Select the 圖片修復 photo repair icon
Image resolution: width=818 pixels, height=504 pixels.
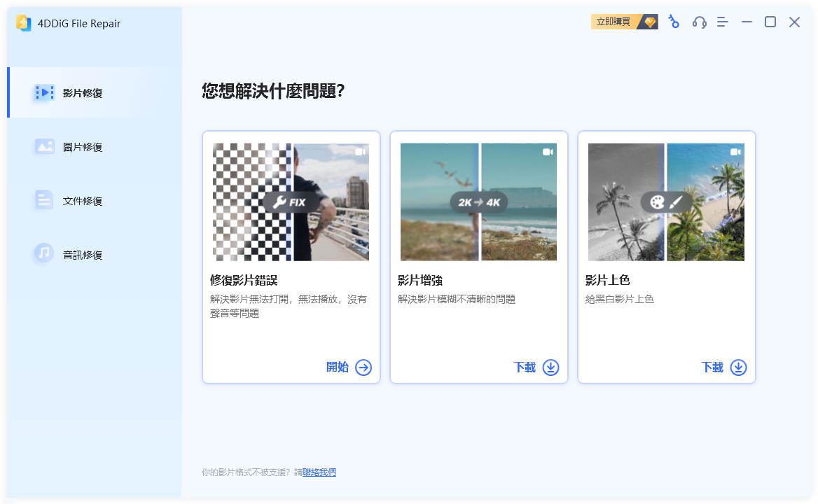pyautogui.click(x=43, y=146)
